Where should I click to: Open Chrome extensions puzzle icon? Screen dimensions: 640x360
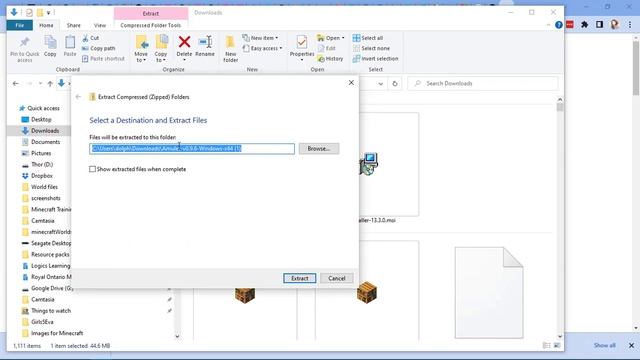pos(584,25)
